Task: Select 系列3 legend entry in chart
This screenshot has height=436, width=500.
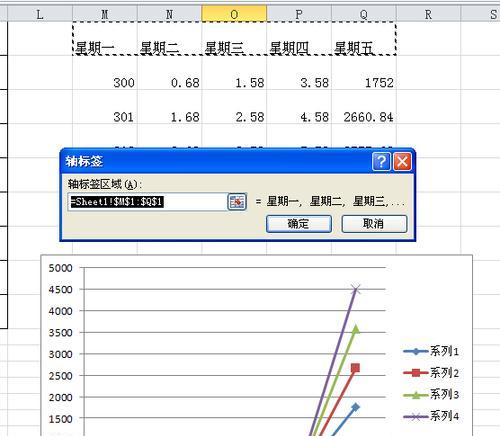Action: pos(431,394)
